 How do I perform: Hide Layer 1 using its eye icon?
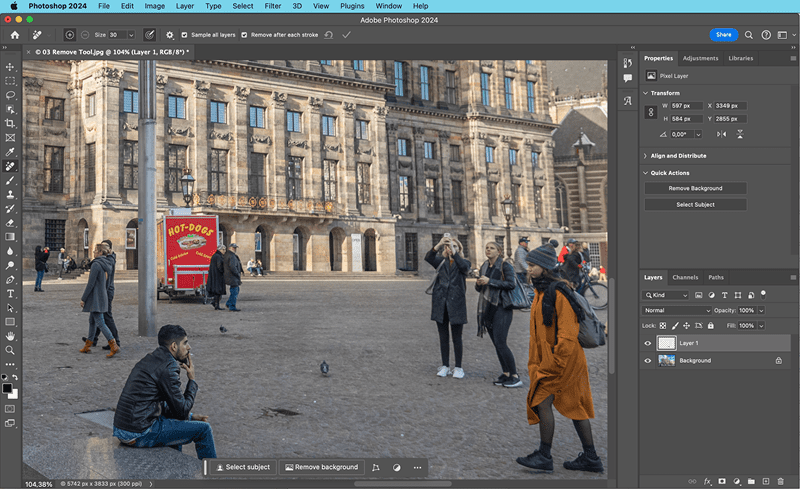(x=648, y=344)
